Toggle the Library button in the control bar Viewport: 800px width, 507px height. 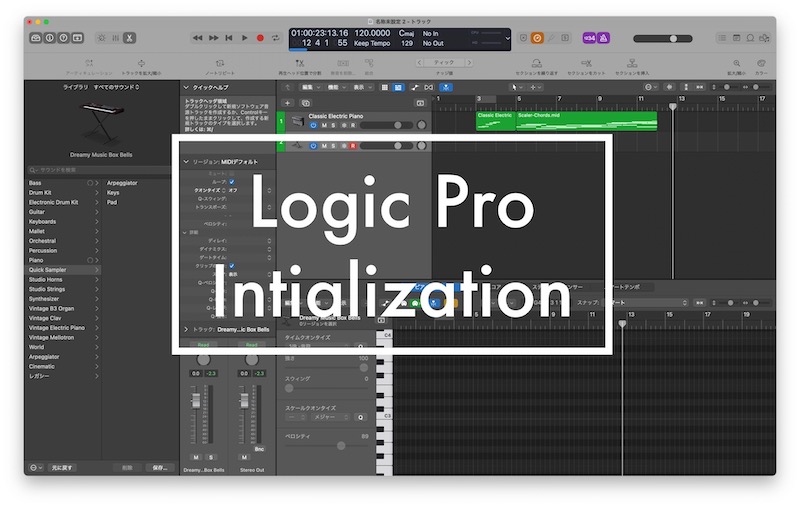pos(36,38)
